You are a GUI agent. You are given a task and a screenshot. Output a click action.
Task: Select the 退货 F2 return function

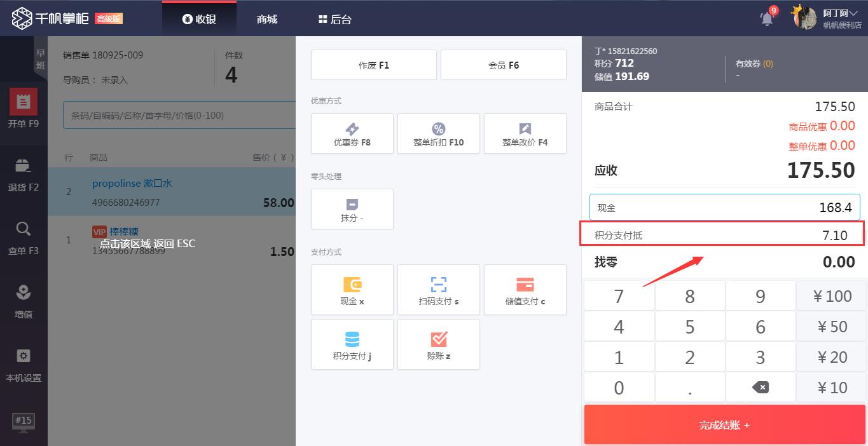[x=24, y=172]
